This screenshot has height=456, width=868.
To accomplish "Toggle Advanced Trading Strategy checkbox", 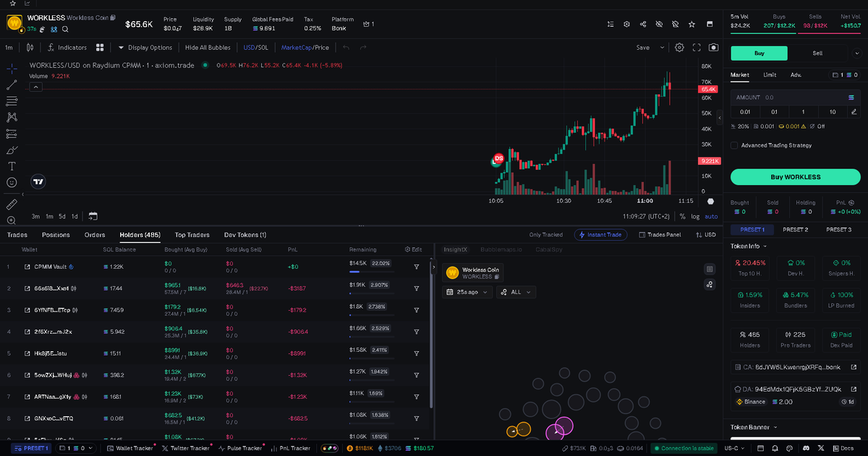I will coord(734,145).
